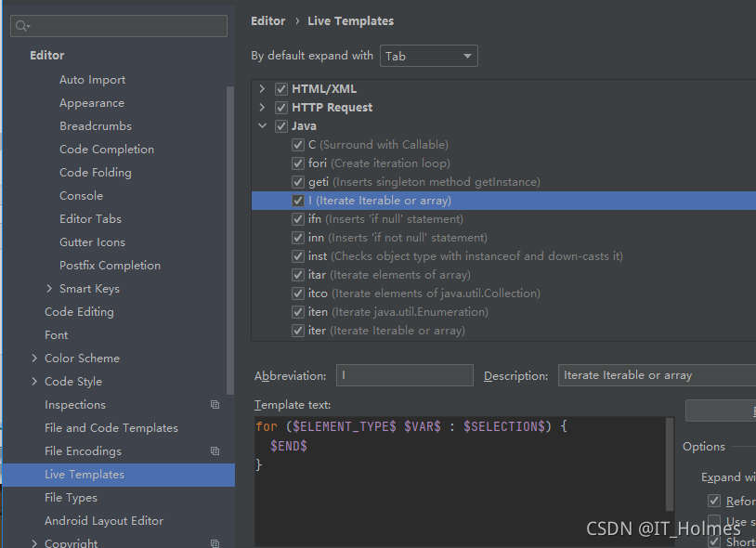Collapse the Java template group

[262, 125]
